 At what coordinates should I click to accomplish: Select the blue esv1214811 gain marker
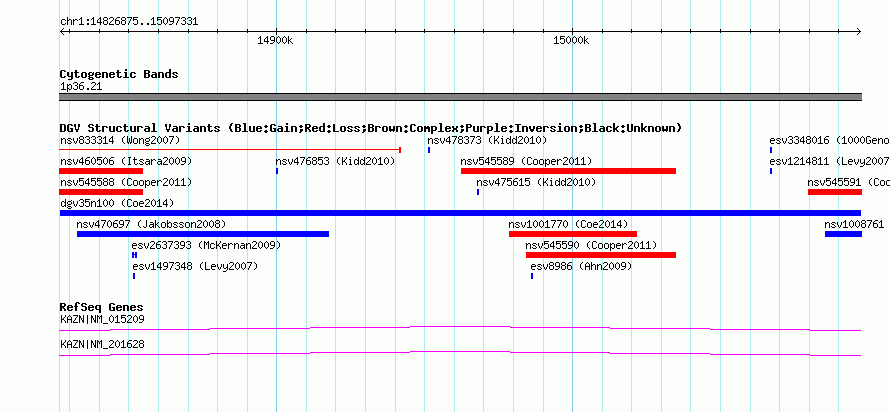click(x=771, y=171)
